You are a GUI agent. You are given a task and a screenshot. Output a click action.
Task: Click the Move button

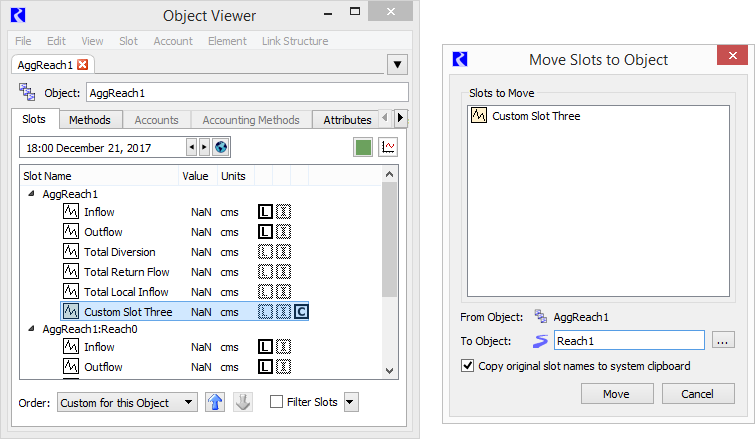click(x=617, y=394)
